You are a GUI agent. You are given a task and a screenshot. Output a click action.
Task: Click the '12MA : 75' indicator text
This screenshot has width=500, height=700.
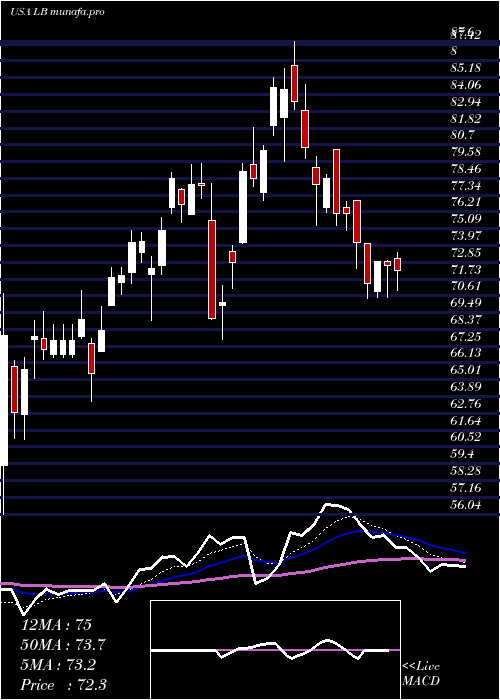56,625
